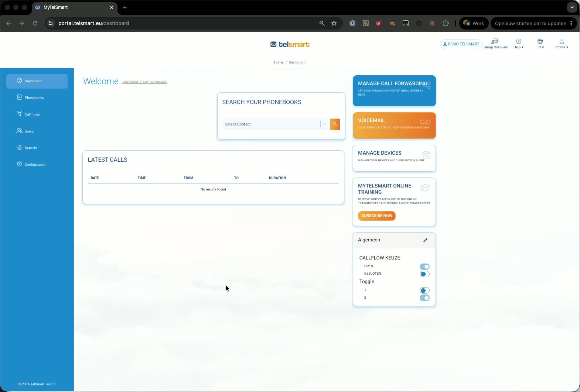580x392 pixels.
Task: Open a new browser tab
Action: coord(125,7)
